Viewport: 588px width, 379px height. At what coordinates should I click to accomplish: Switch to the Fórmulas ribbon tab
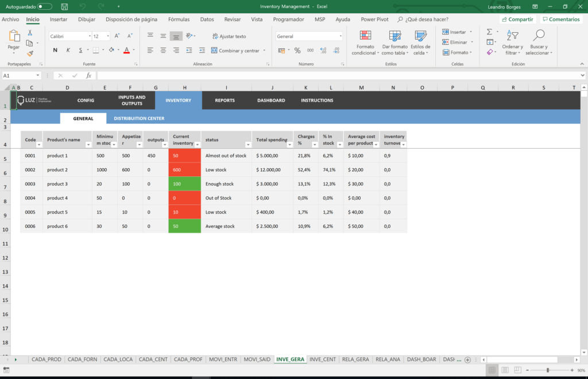pos(180,19)
